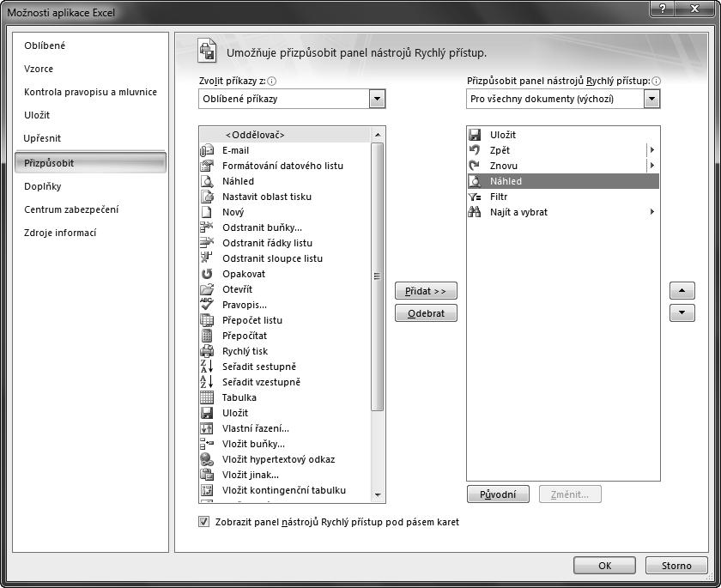Click the Nastavit oblast tisku icon

tap(207, 197)
